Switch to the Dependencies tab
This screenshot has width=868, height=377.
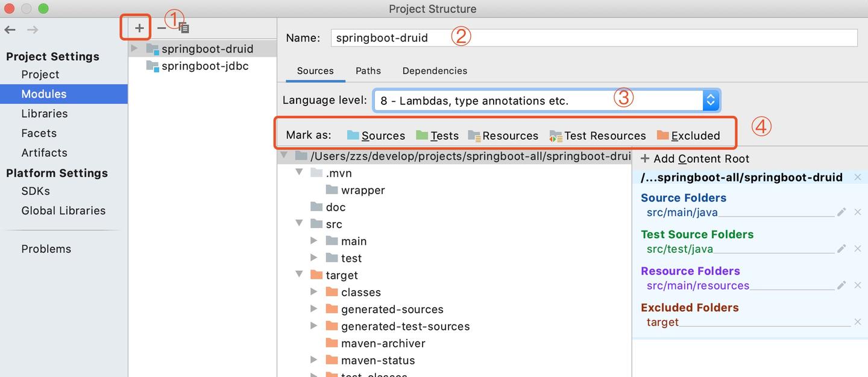pyautogui.click(x=435, y=71)
